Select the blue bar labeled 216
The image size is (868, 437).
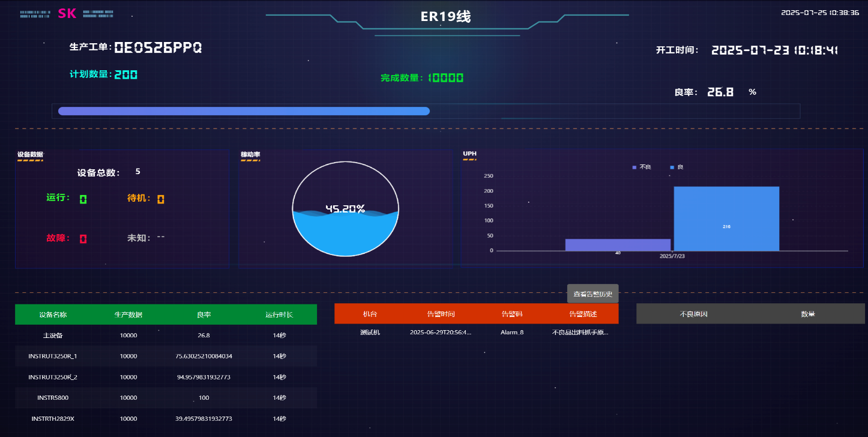tap(726, 218)
